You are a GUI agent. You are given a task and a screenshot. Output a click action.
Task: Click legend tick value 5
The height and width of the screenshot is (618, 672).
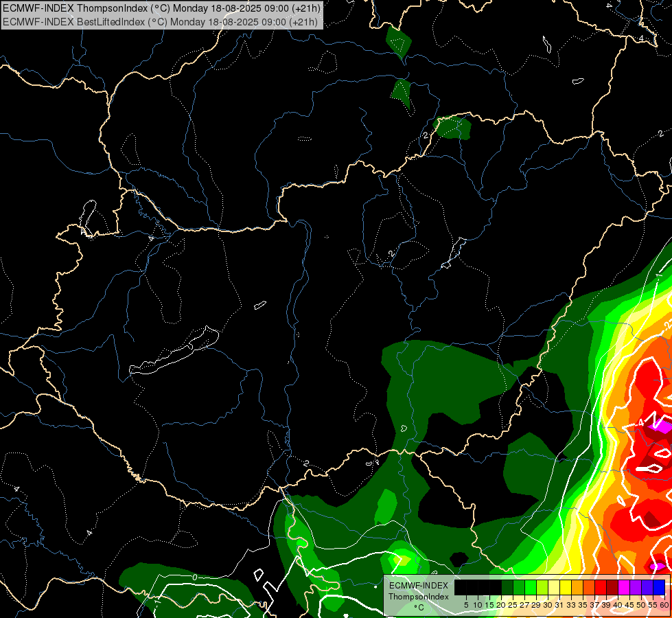click(x=466, y=605)
